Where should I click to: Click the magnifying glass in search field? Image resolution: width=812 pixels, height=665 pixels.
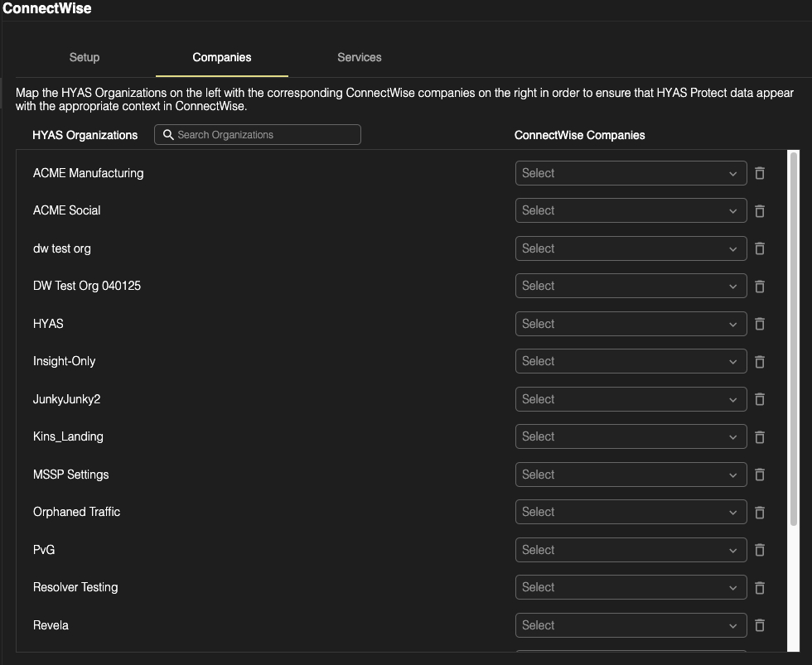[x=168, y=134]
